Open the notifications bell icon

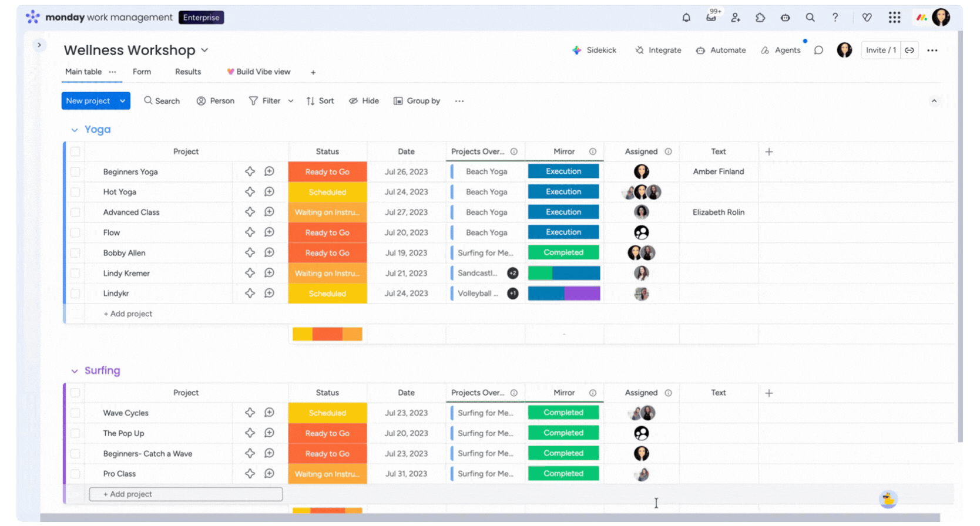(686, 18)
